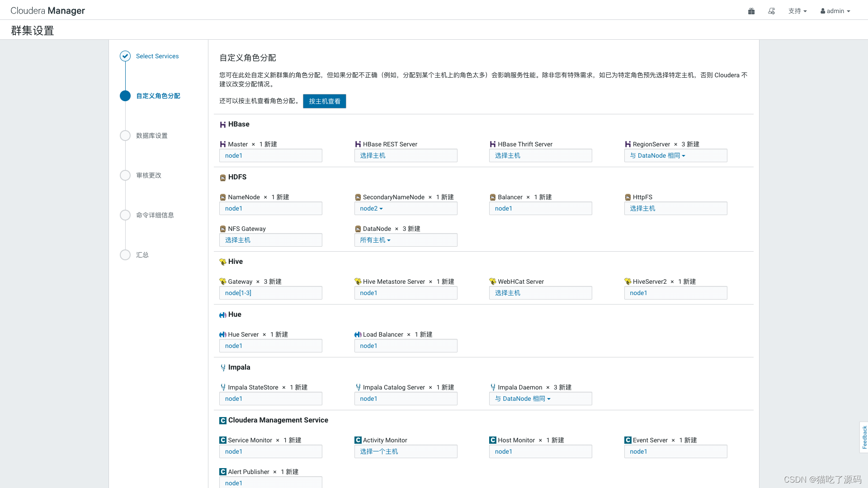The image size is (868, 488).
Task: Click the 数据库设置 step circle
Action: [125, 136]
